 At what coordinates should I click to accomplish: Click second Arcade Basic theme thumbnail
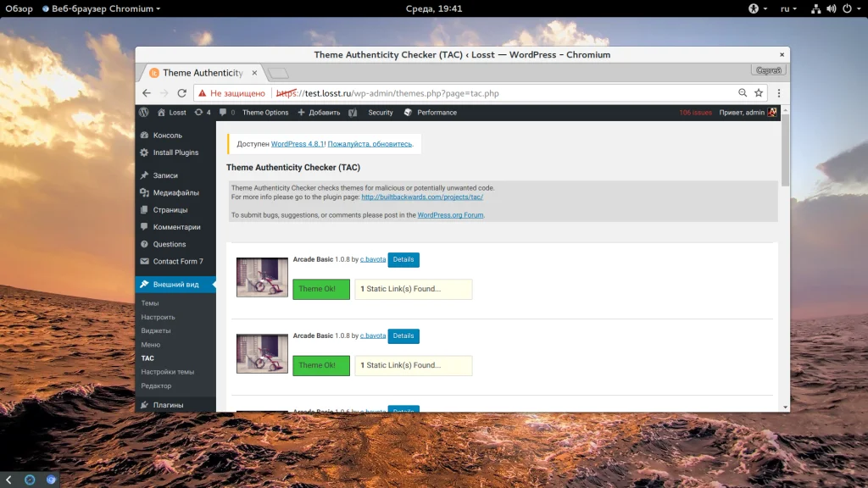tap(263, 353)
